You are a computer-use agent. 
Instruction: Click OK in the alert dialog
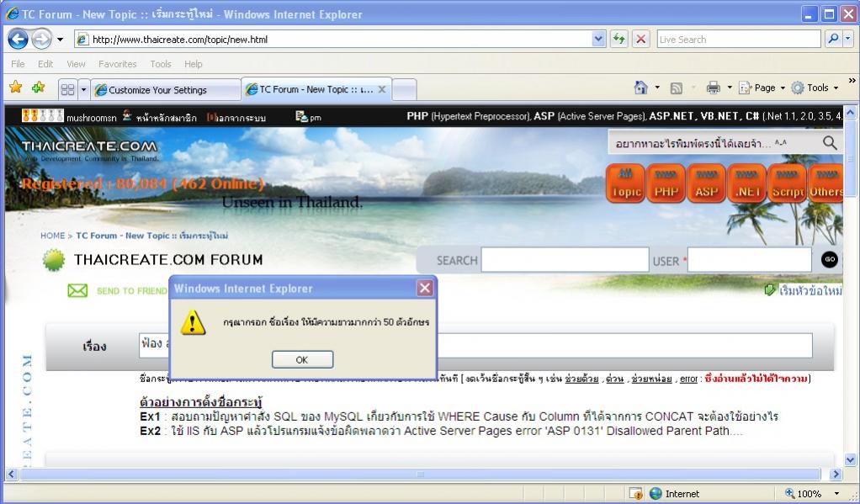tap(302, 359)
